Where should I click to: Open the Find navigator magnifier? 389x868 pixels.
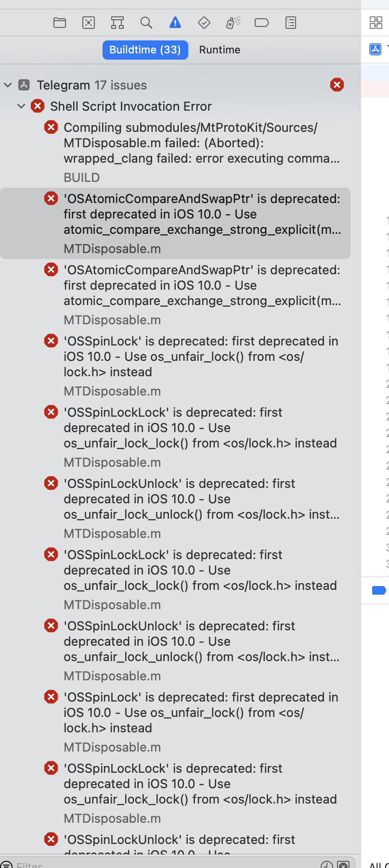coord(146,22)
